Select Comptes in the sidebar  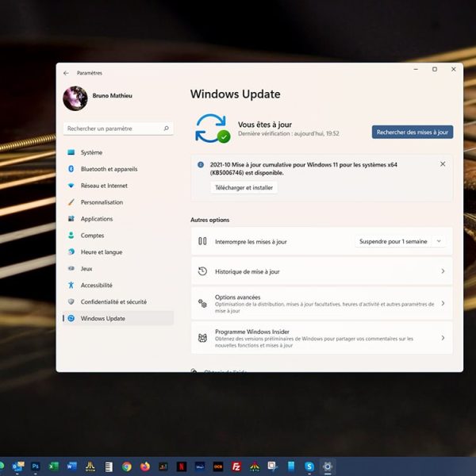coord(118,236)
